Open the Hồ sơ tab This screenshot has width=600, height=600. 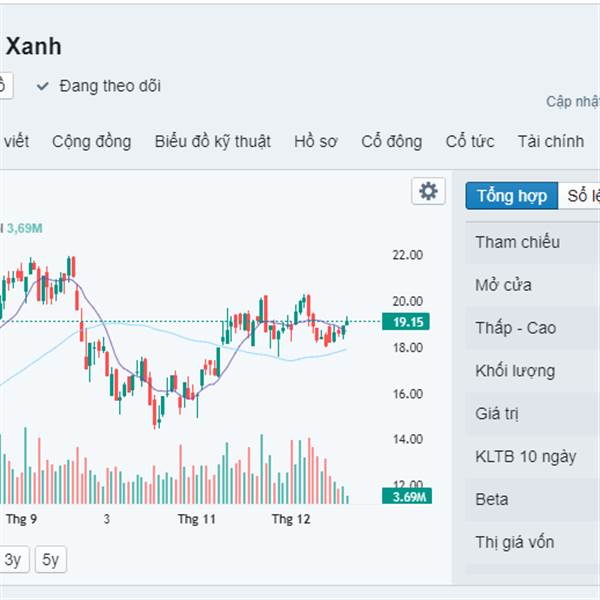tap(315, 141)
